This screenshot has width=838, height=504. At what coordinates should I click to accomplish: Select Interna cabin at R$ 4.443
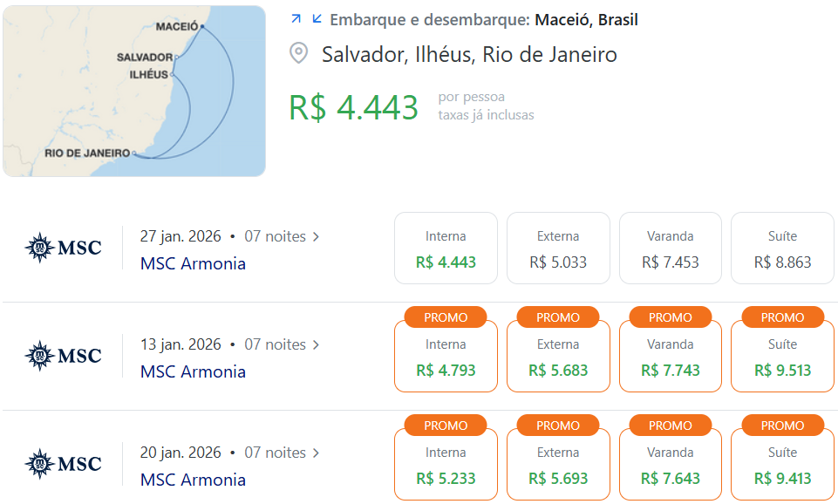pos(446,248)
